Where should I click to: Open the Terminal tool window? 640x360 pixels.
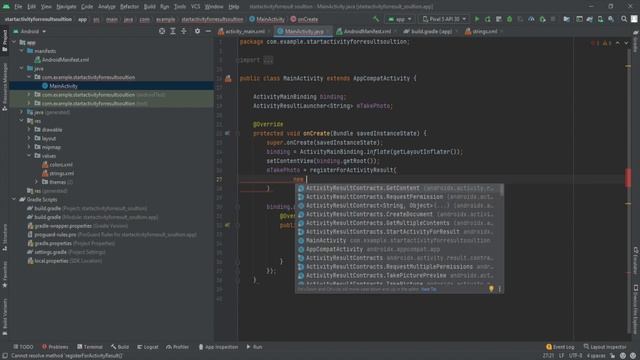click(x=90, y=347)
